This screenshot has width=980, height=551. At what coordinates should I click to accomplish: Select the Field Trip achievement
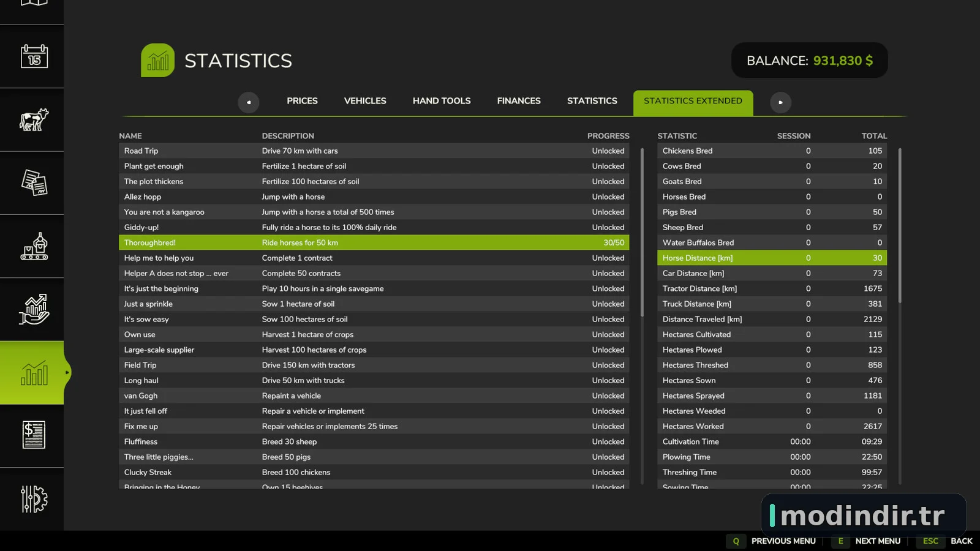pos(374,365)
